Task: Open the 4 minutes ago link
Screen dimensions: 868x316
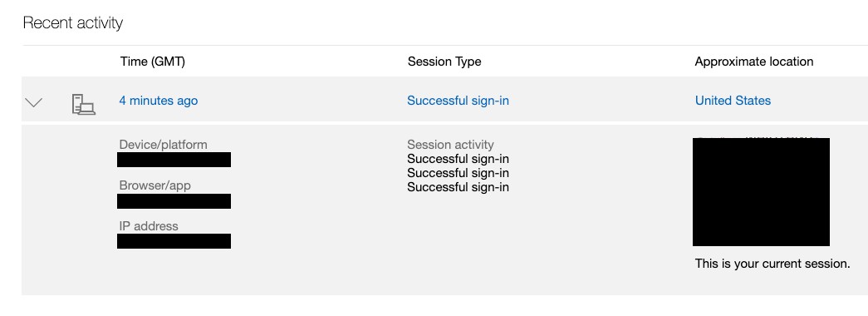Action: [x=159, y=101]
